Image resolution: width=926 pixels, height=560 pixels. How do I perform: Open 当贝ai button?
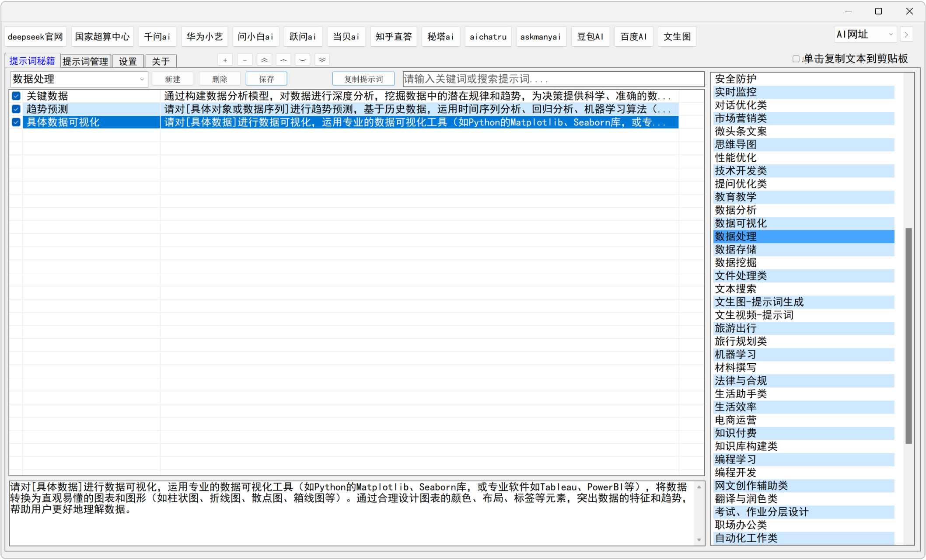346,37
